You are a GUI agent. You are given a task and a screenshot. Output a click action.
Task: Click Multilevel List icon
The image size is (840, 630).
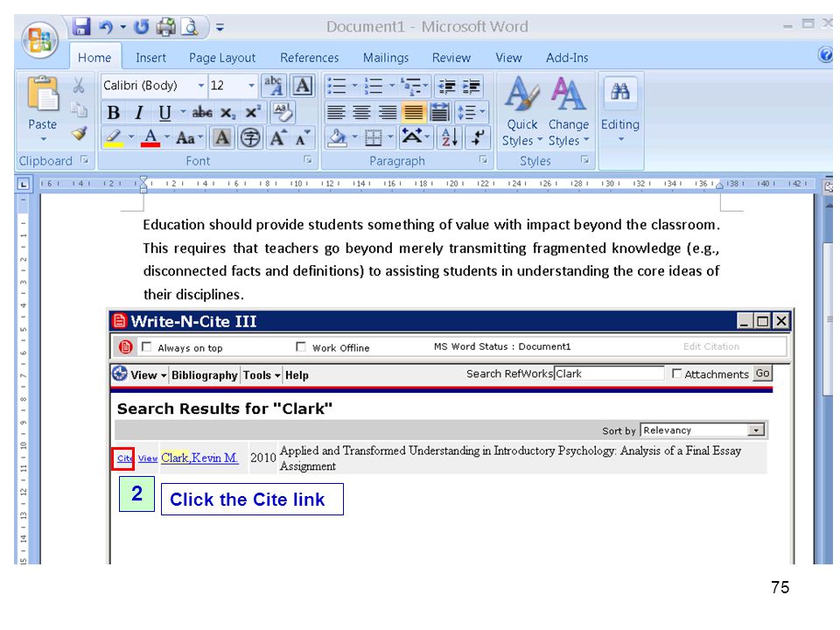(411, 86)
